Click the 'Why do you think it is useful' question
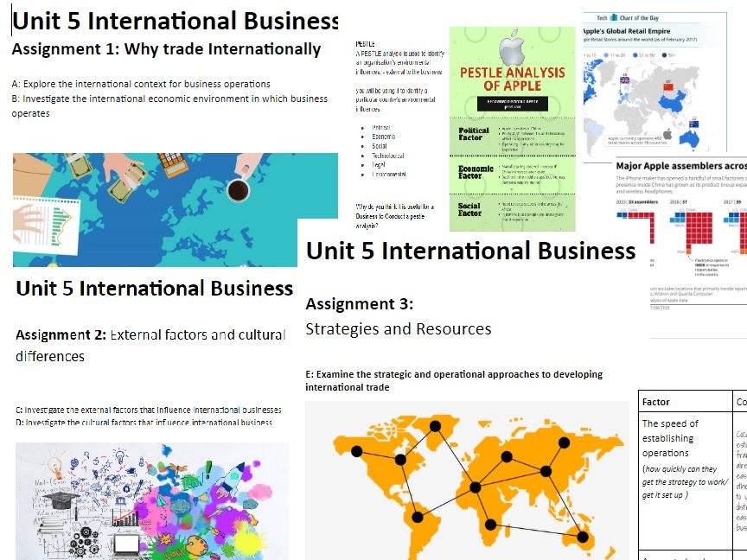 (395, 216)
